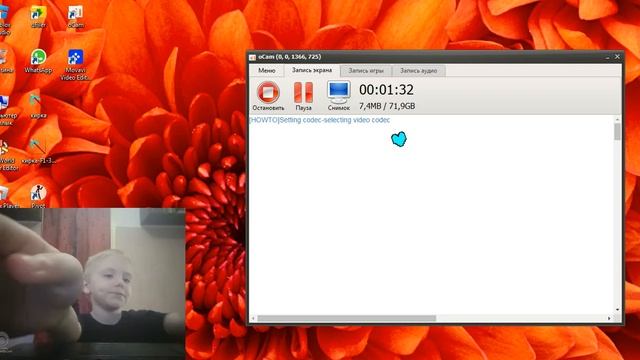Viewport: 640px width, 360px height.
Task: Open the Меню tab in oCam
Action: pyautogui.click(x=267, y=71)
